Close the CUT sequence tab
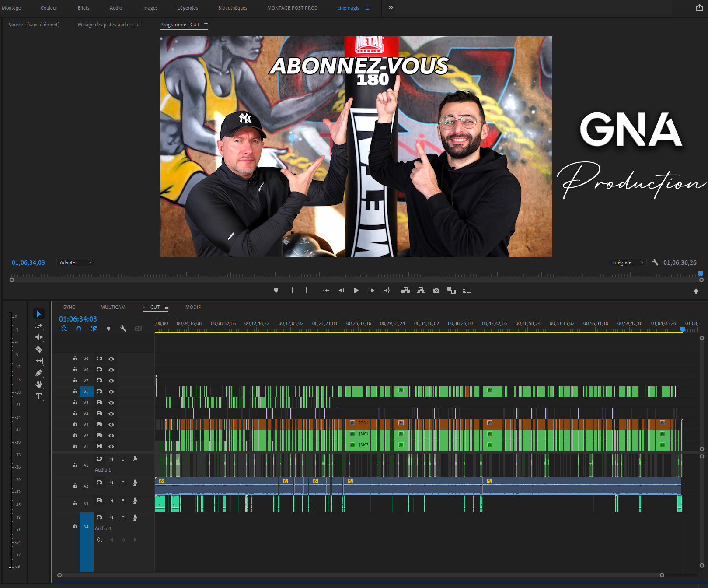This screenshot has height=588, width=708. coord(144,308)
